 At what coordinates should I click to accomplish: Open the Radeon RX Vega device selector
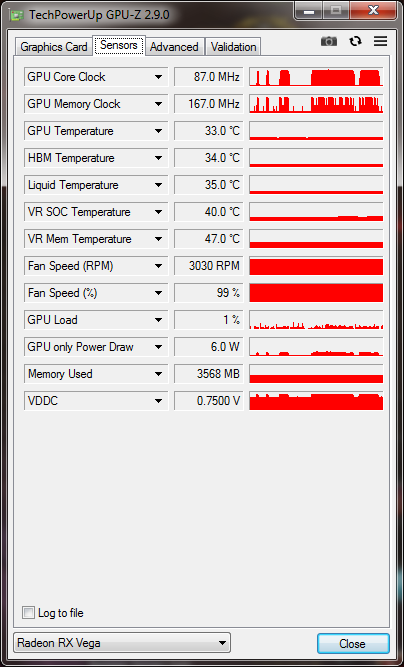click(x=122, y=643)
